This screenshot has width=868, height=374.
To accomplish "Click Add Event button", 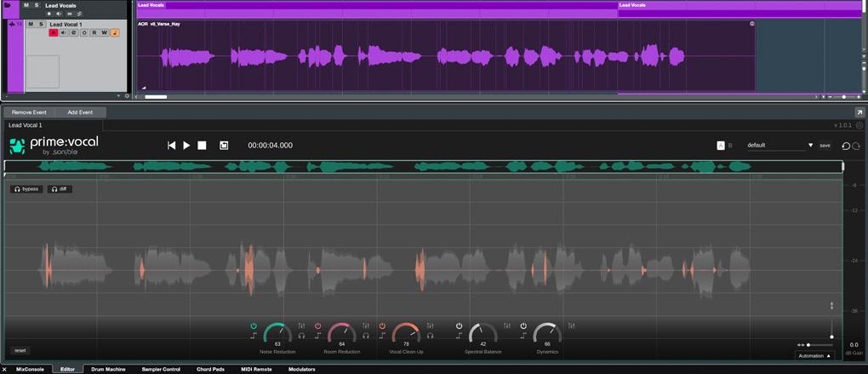I will [x=80, y=112].
